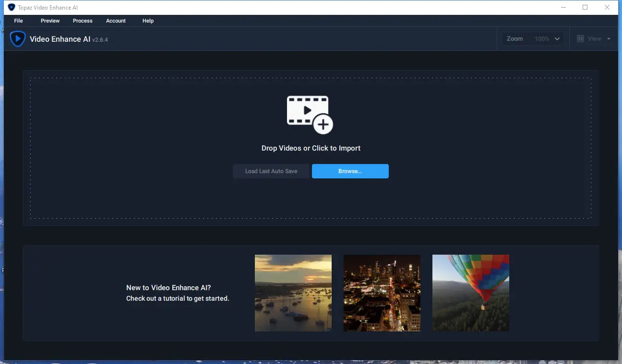Open the hot air balloon tutorial thumbnail
622x364 pixels.
click(471, 293)
